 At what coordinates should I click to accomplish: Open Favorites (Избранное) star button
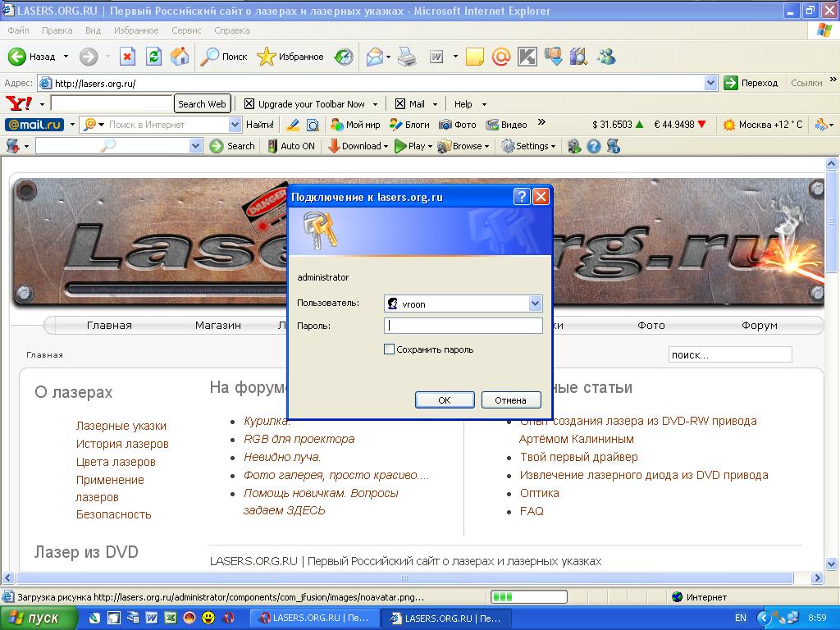[290, 57]
